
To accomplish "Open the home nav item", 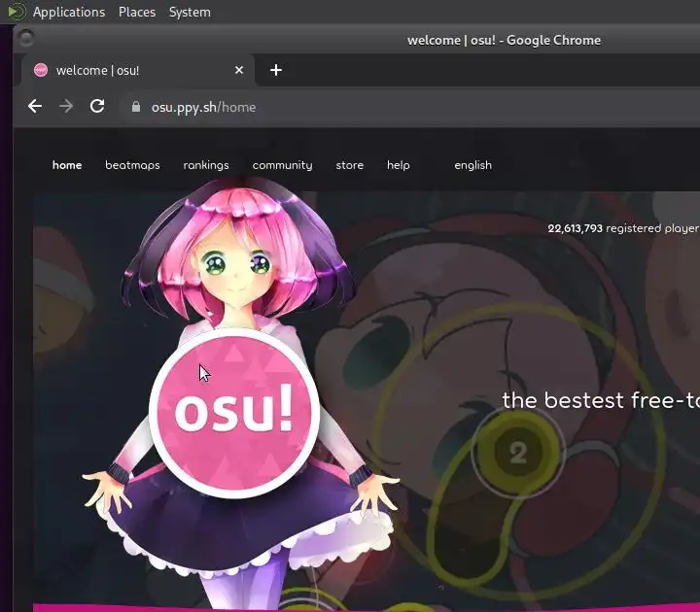I will (67, 165).
